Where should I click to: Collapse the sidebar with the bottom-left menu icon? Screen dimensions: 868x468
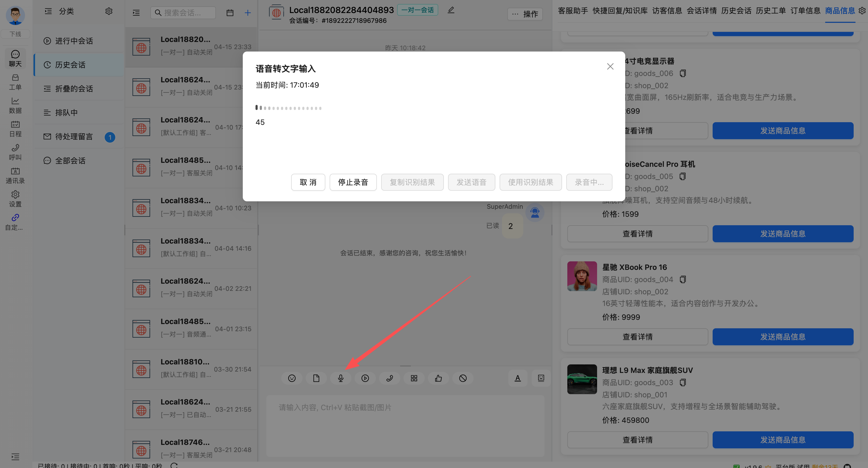click(15, 457)
